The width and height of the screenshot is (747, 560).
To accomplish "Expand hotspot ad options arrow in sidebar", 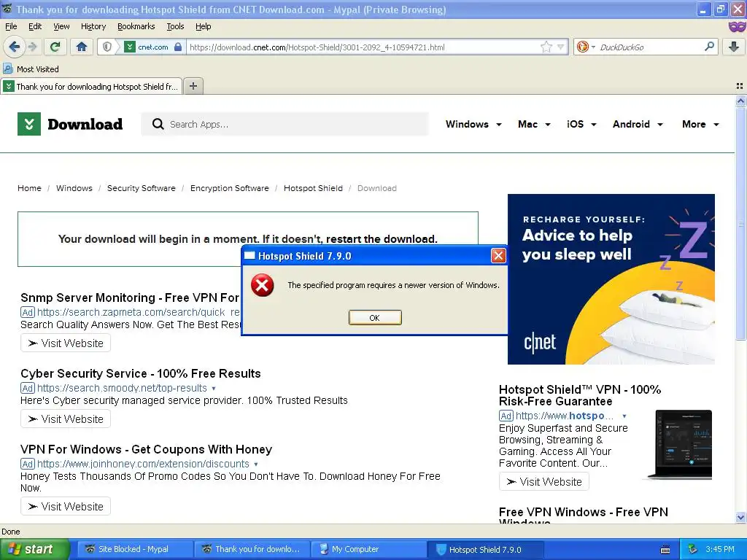I will coord(624,416).
